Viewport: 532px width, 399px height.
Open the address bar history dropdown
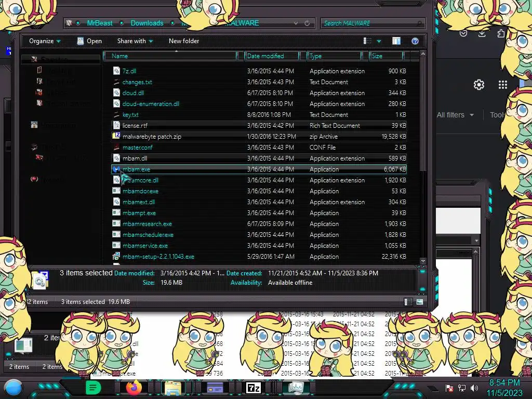tap(296, 23)
